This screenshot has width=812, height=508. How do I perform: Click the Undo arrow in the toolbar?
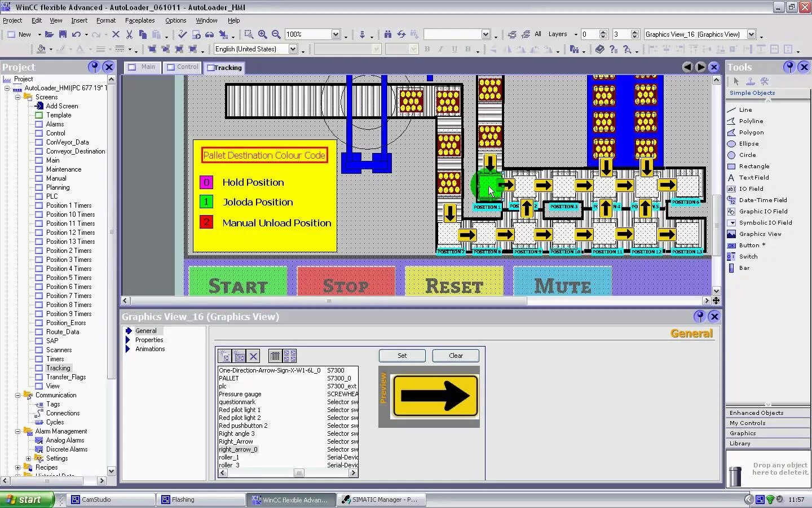[x=76, y=34]
